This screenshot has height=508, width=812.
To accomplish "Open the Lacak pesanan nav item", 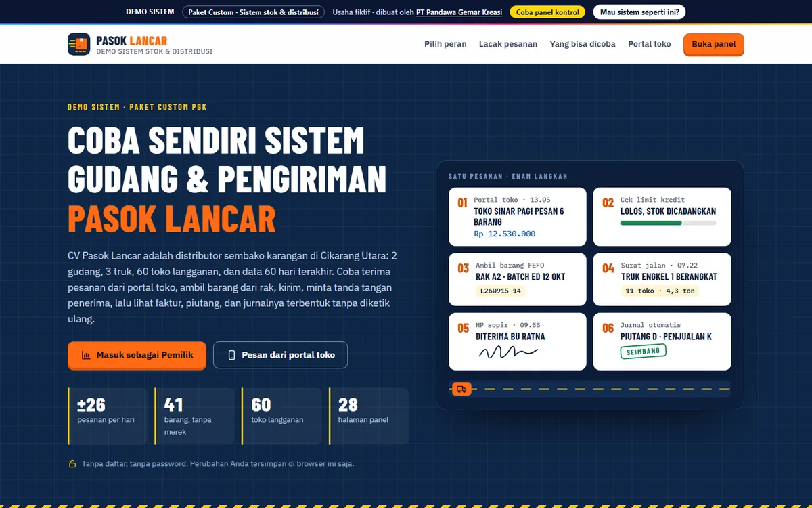I will [508, 44].
